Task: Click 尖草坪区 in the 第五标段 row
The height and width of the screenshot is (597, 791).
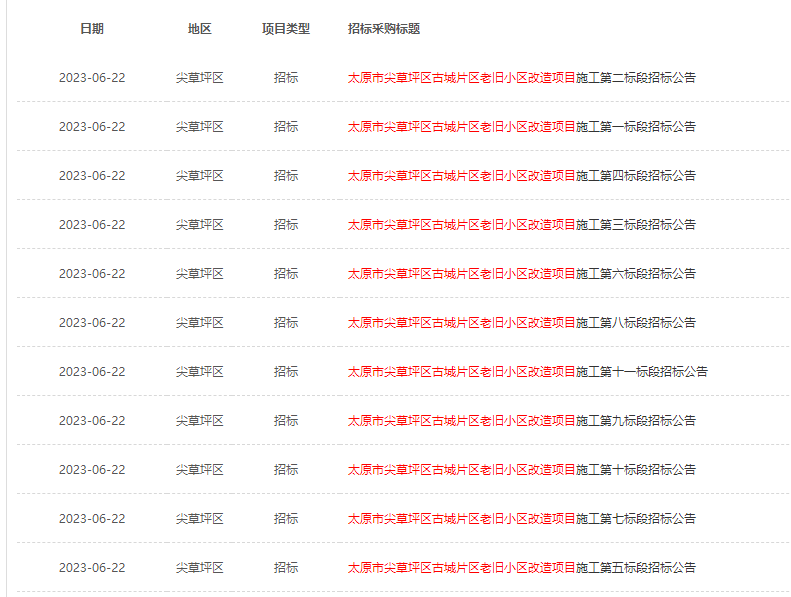Action: coord(199,567)
